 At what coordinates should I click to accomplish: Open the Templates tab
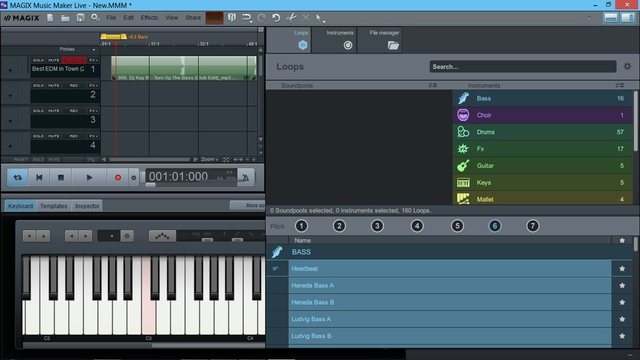[53, 206]
